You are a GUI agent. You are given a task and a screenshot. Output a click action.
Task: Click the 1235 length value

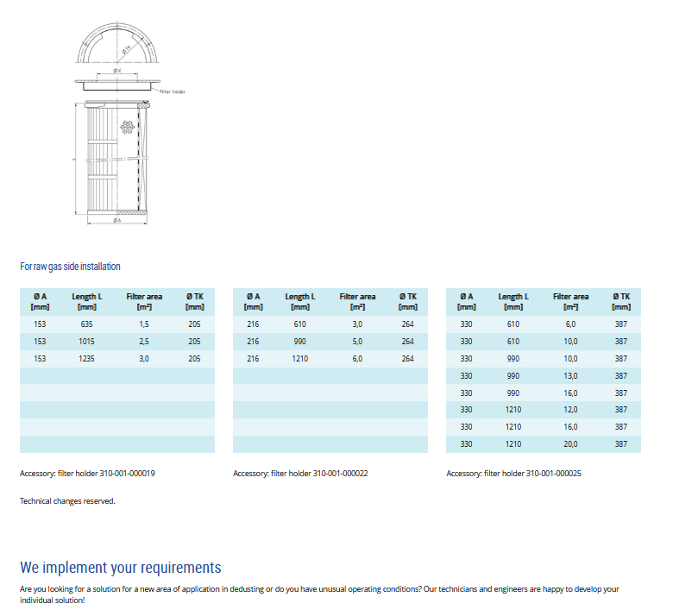86,358
